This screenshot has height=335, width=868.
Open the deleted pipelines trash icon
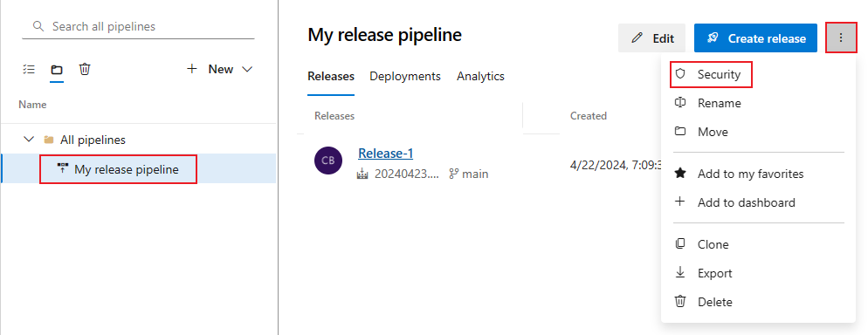click(x=84, y=69)
